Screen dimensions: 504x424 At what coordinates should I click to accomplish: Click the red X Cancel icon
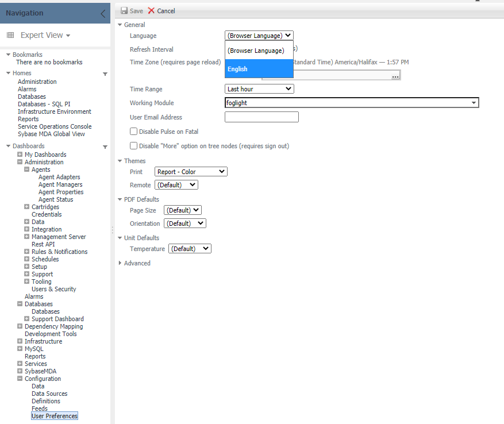coord(152,10)
